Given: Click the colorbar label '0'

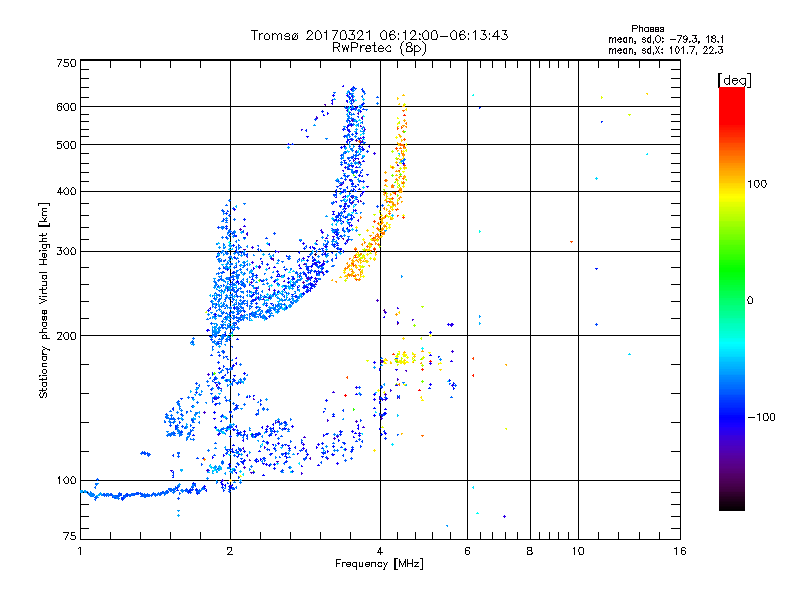Looking at the screenshot, I should pyautogui.click(x=750, y=300).
